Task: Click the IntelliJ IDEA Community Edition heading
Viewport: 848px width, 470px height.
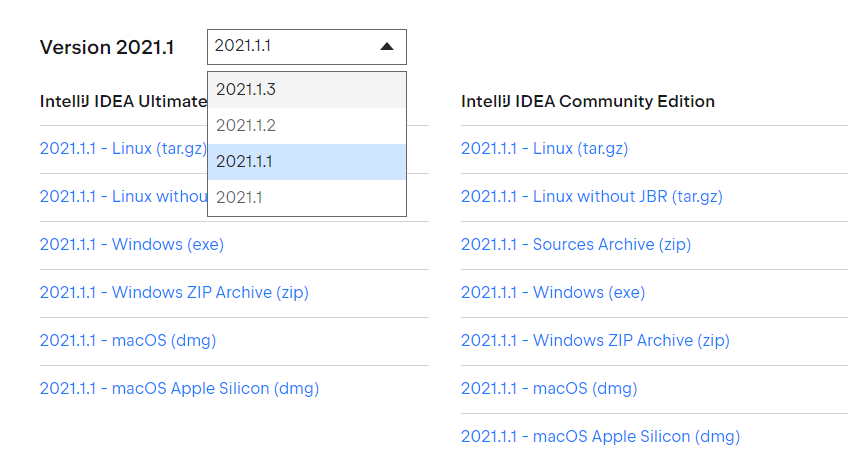Action: [x=587, y=101]
